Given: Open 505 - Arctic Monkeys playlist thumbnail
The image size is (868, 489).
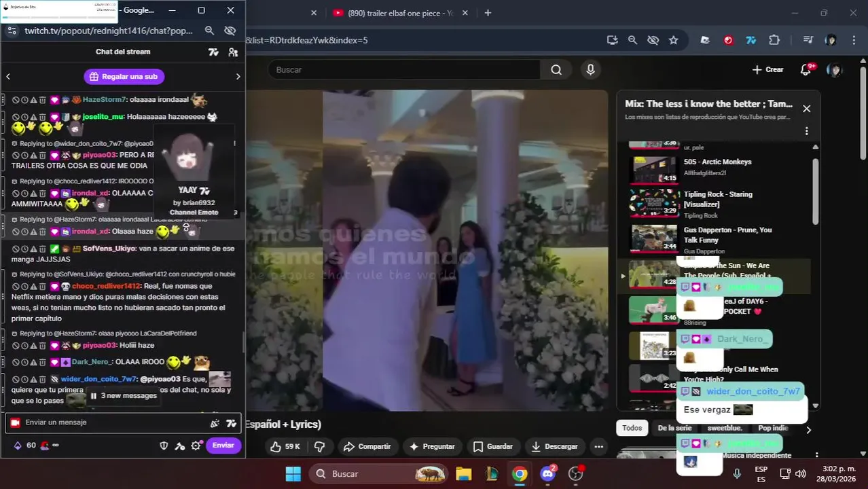Looking at the screenshot, I should click(x=654, y=170).
